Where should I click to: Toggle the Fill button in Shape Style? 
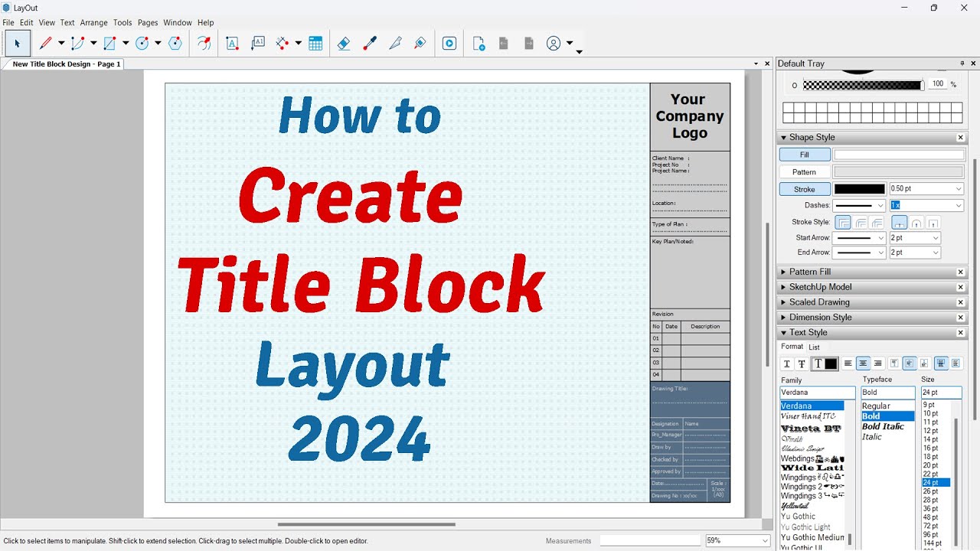pos(805,155)
